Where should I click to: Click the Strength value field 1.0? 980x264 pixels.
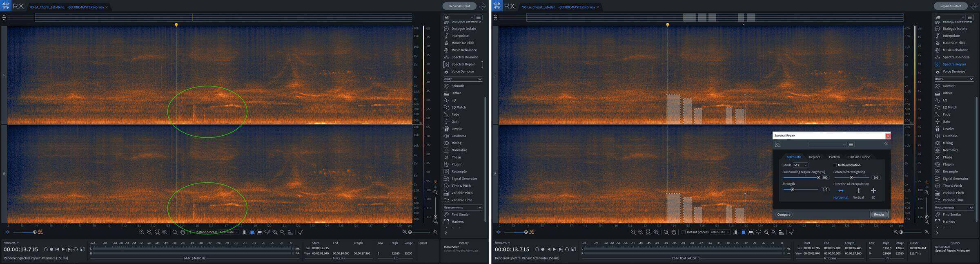[x=825, y=190]
